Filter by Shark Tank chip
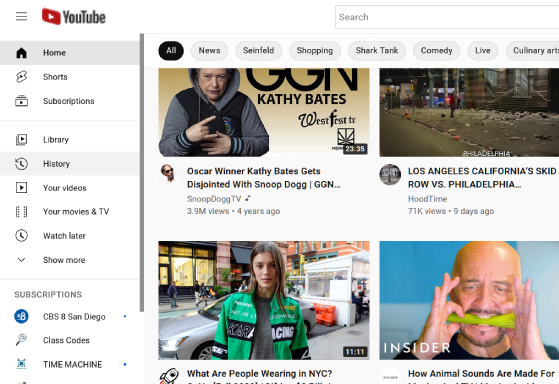559x384 pixels. point(377,51)
